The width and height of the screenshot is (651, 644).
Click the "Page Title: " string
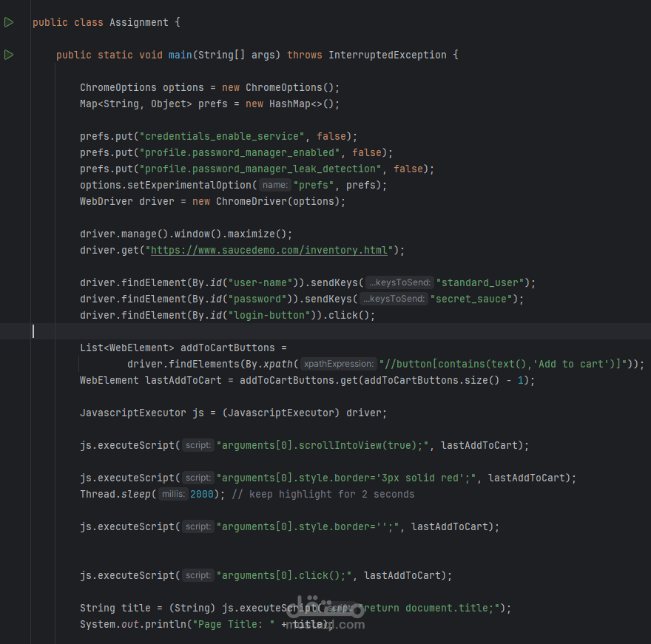click(x=233, y=624)
